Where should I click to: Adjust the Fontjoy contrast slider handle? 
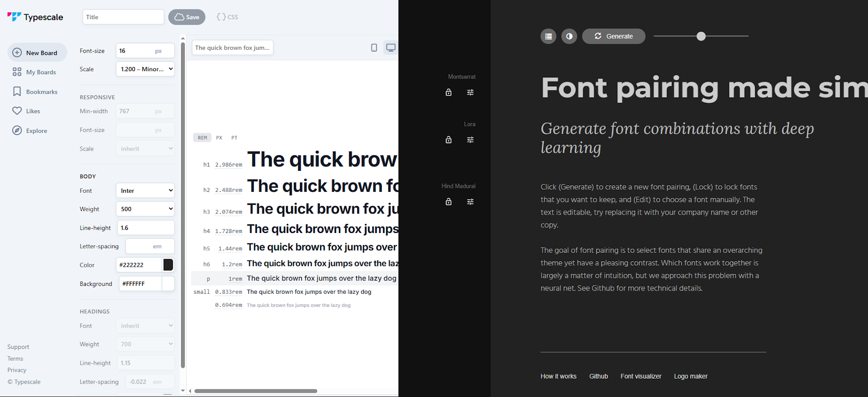(x=701, y=36)
